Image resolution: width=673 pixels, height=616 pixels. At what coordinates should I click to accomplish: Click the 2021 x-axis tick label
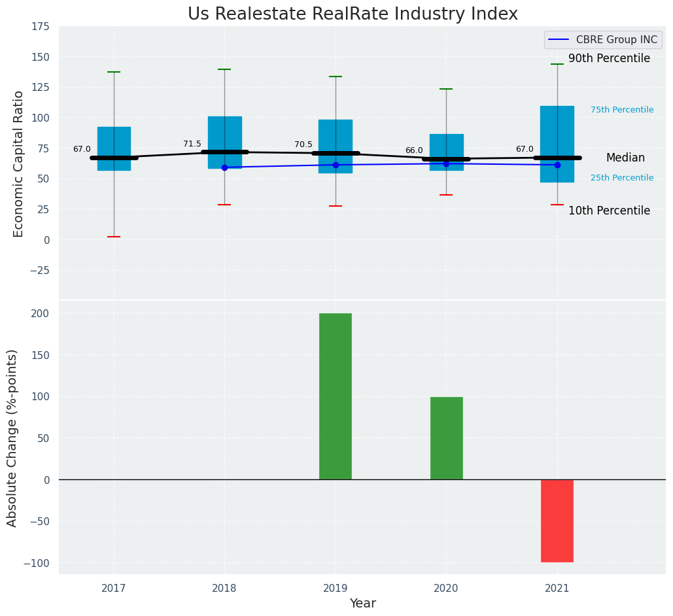[x=557, y=588]
